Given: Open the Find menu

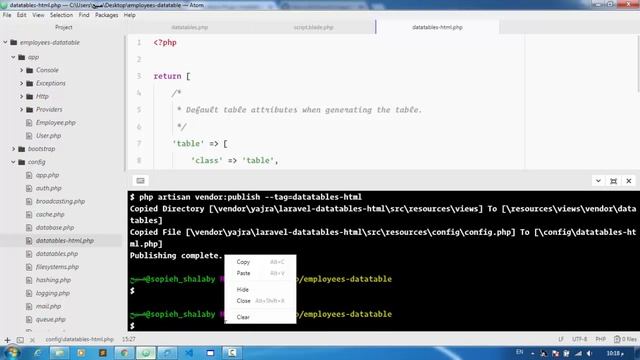Looking at the screenshot, I should [84, 15].
